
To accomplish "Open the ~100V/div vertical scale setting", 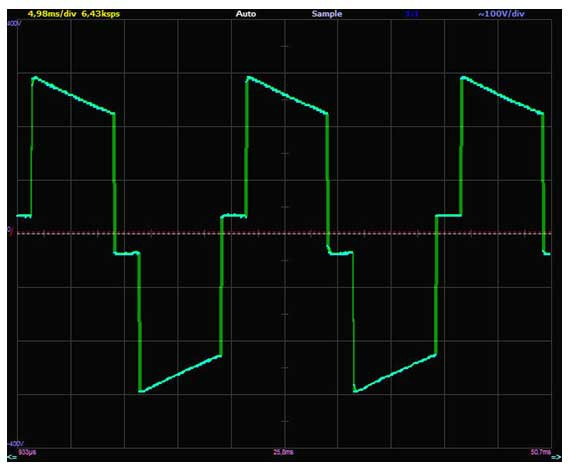I will 501,14.
